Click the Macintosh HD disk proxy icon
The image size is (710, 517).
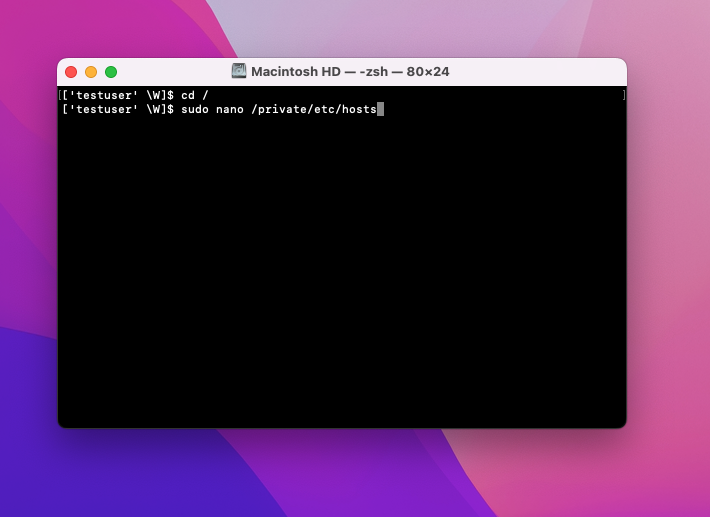point(239,71)
